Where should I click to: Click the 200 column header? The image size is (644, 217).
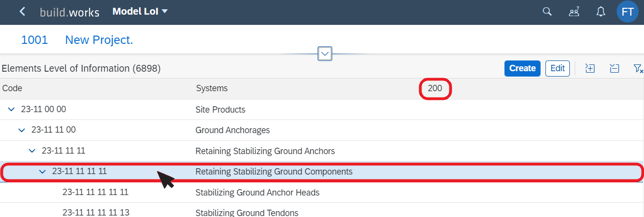point(435,89)
